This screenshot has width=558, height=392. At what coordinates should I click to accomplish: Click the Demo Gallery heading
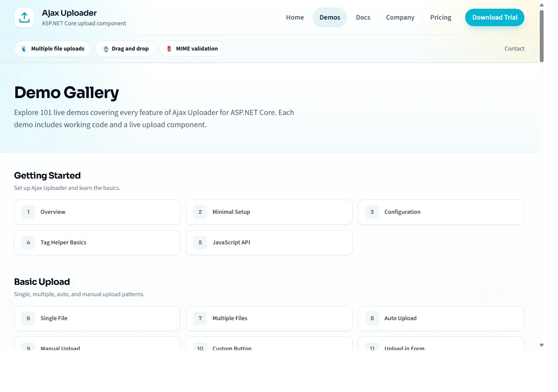(x=66, y=93)
